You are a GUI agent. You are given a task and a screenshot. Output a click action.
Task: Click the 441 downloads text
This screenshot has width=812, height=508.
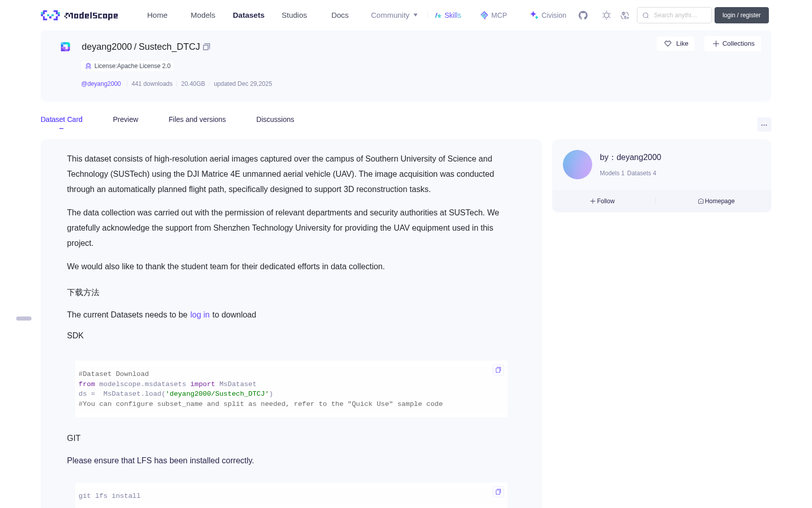pyautogui.click(x=152, y=84)
